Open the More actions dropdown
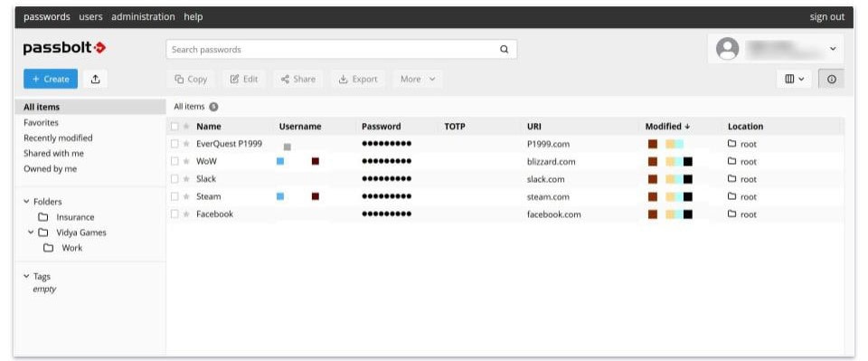868x361 pixels. pos(418,80)
